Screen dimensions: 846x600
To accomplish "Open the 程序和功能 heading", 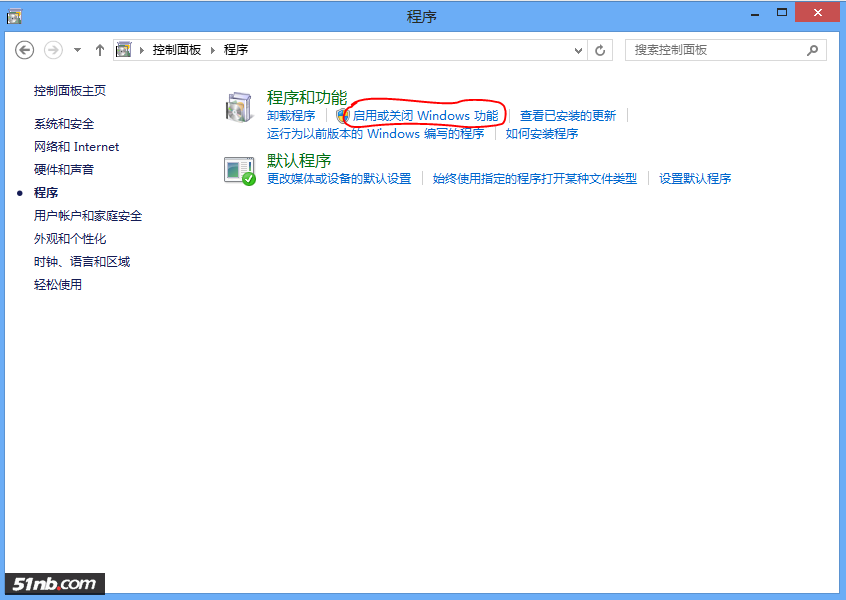I will [x=307, y=98].
